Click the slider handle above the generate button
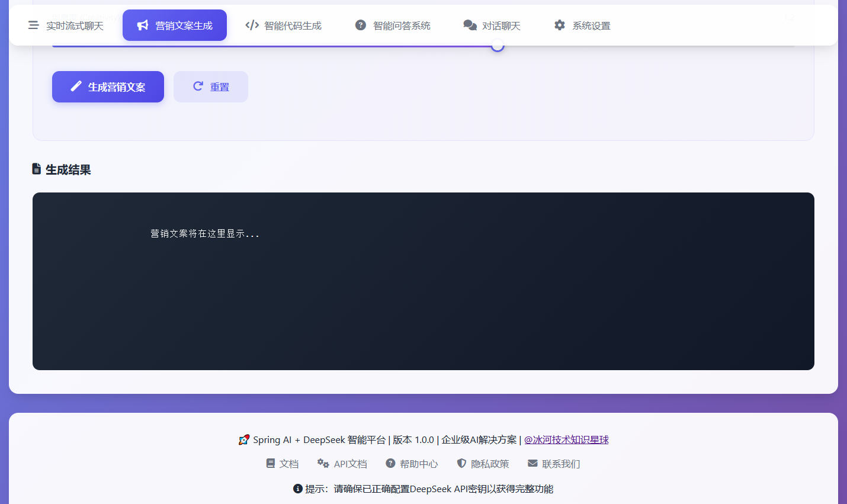The width and height of the screenshot is (847, 504). 498,46
